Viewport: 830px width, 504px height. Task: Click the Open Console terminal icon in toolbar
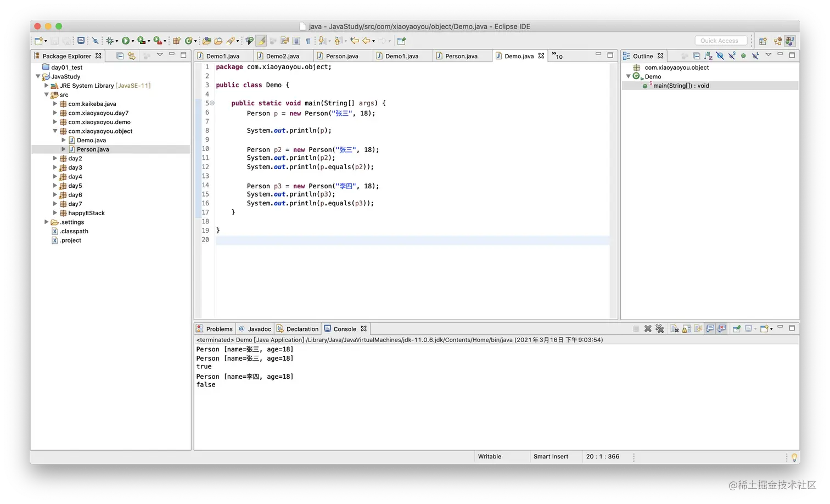[x=81, y=41]
